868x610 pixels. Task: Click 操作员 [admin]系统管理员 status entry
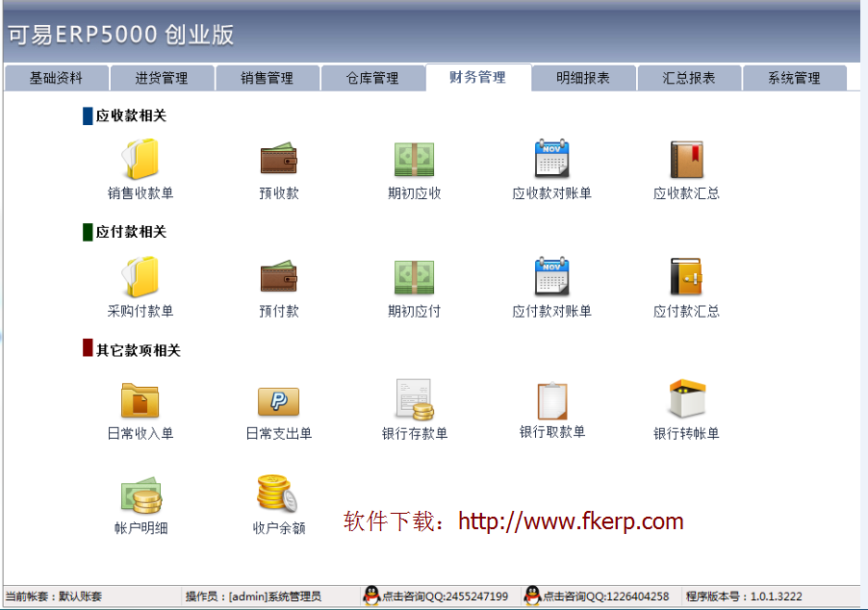tap(253, 597)
